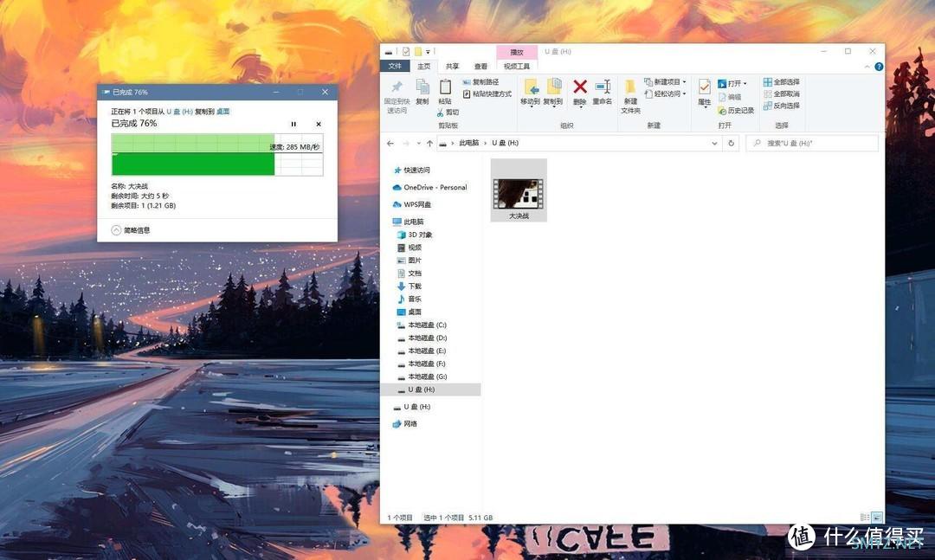Expand address bar history dropdown

(x=714, y=143)
